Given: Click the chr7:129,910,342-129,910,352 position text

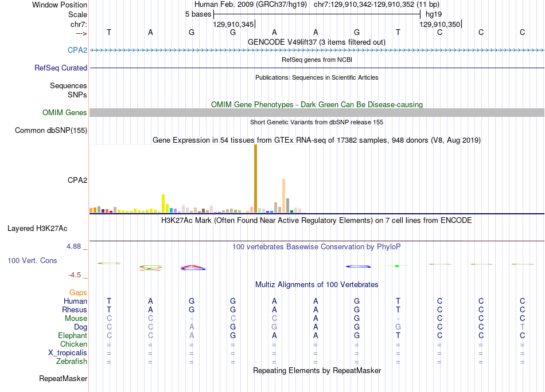Looking at the screenshot, I should pos(376,5).
